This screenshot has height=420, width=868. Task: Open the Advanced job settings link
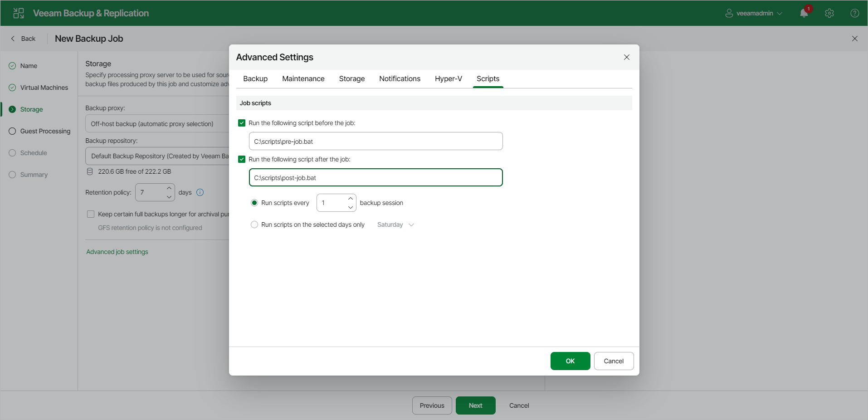[x=117, y=252]
